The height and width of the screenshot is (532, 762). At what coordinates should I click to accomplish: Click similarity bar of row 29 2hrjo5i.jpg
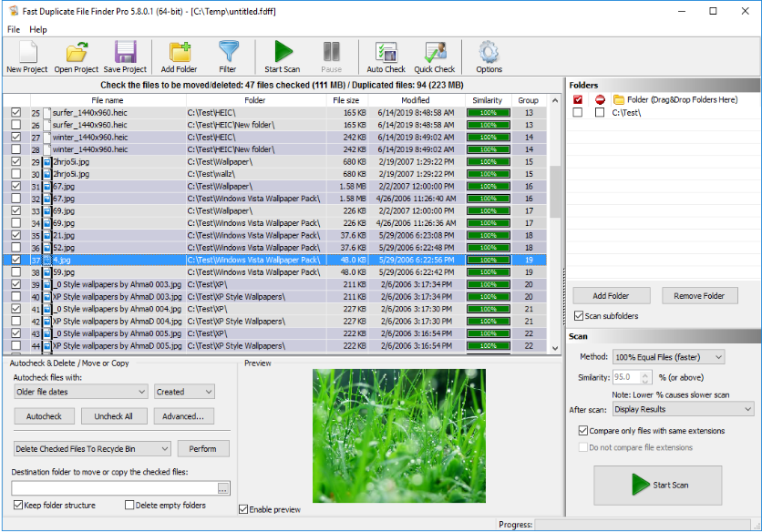(489, 162)
